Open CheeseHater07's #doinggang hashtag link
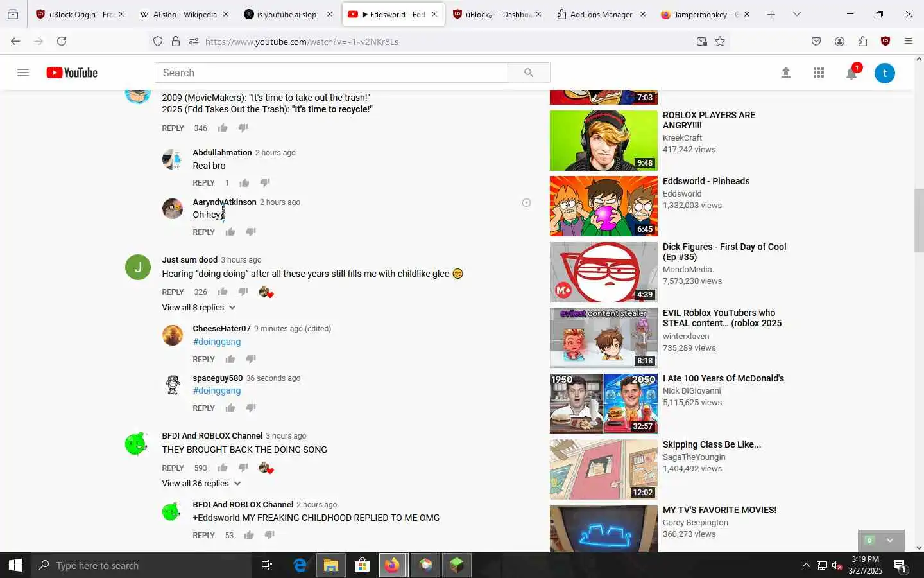This screenshot has height=578, width=924. click(217, 342)
